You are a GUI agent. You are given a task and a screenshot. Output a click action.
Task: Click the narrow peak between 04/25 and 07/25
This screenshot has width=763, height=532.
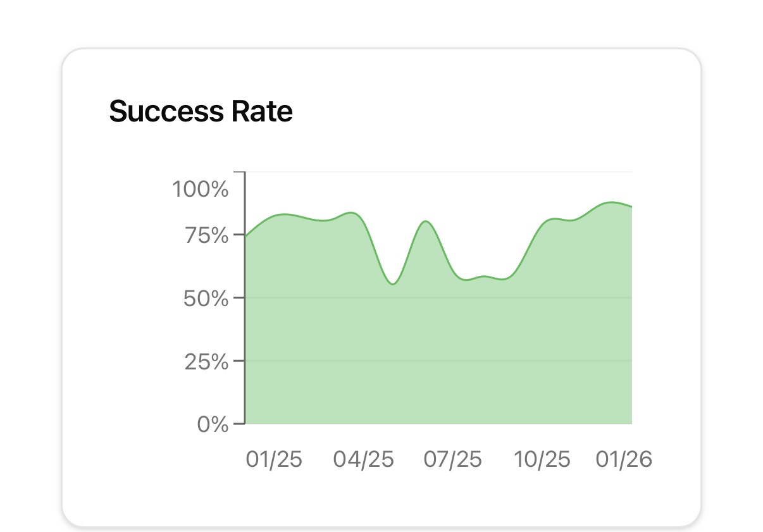(426, 221)
